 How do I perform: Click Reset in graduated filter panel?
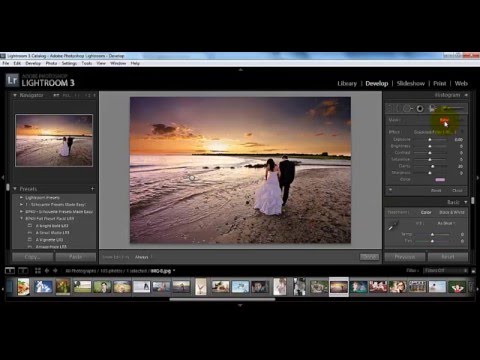pos(436,190)
